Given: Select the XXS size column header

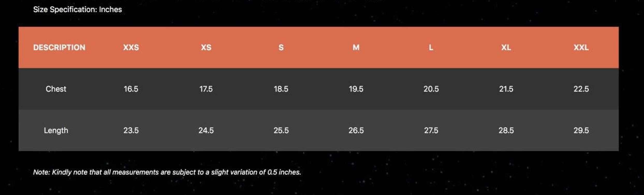Looking at the screenshot, I should (x=131, y=47).
